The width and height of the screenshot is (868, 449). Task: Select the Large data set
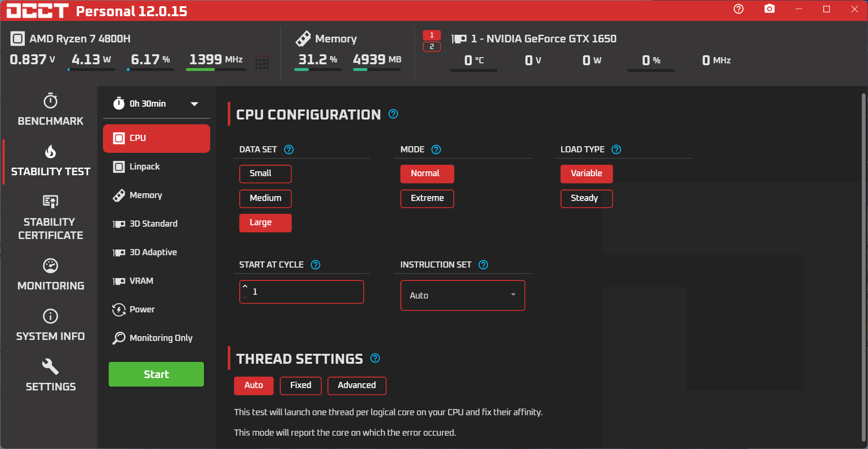[x=265, y=223]
